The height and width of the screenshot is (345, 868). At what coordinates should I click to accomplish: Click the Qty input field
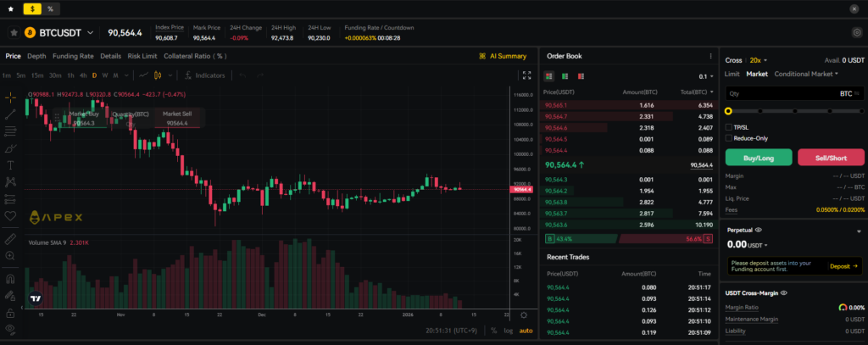click(793, 93)
